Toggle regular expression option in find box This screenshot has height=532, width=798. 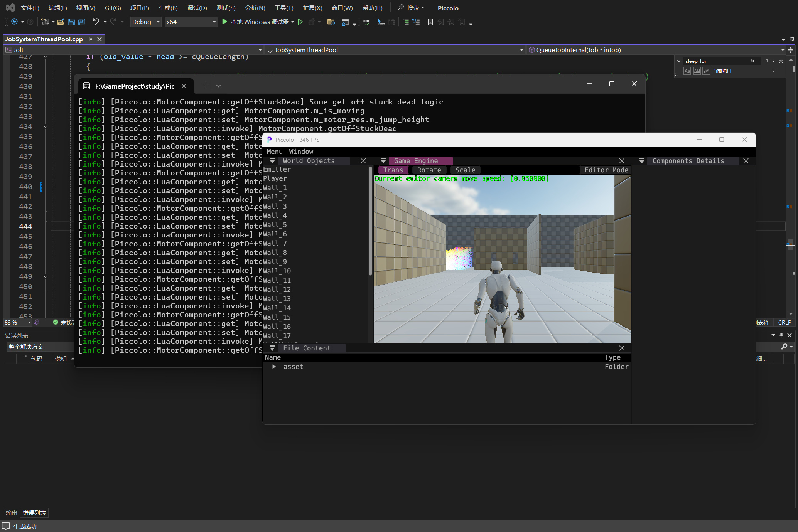(706, 71)
